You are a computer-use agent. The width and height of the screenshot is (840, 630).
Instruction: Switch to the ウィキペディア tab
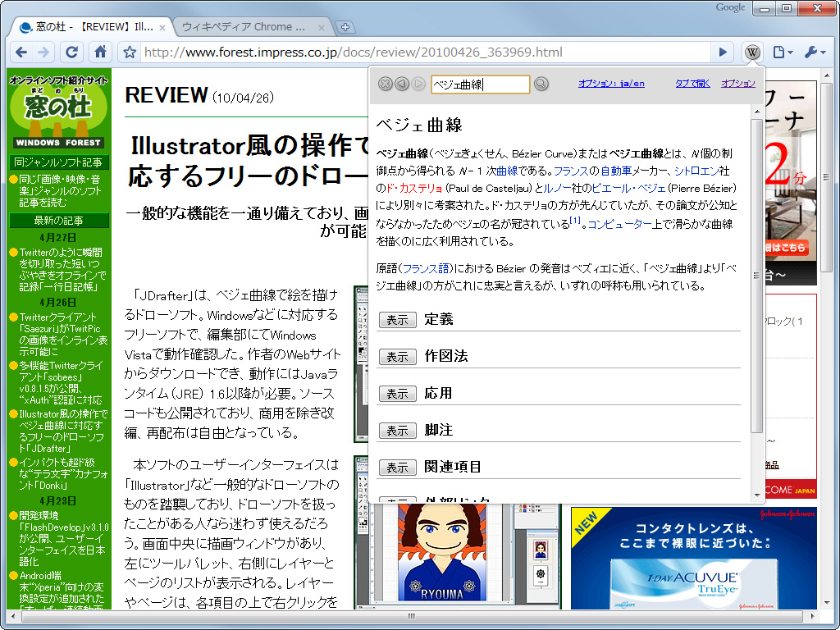pos(242,25)
